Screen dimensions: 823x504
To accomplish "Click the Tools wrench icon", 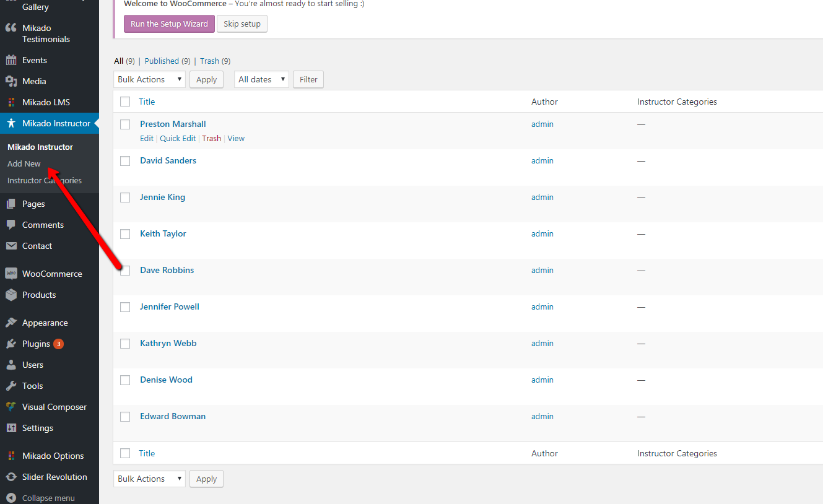I will tap(11, 386).
